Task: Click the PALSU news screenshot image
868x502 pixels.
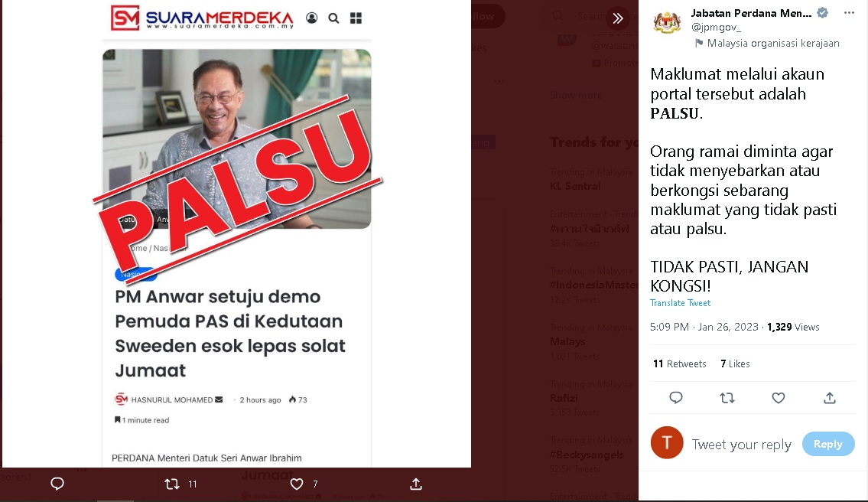Action: pos(237,233)
